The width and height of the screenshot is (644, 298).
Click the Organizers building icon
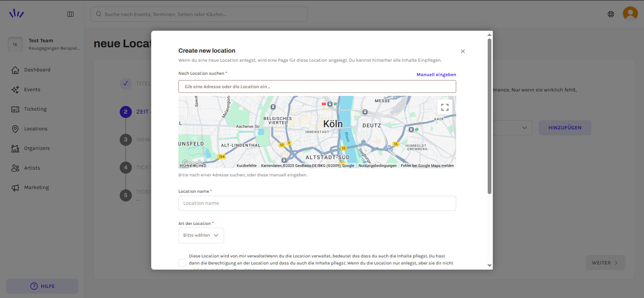point(15,148)
